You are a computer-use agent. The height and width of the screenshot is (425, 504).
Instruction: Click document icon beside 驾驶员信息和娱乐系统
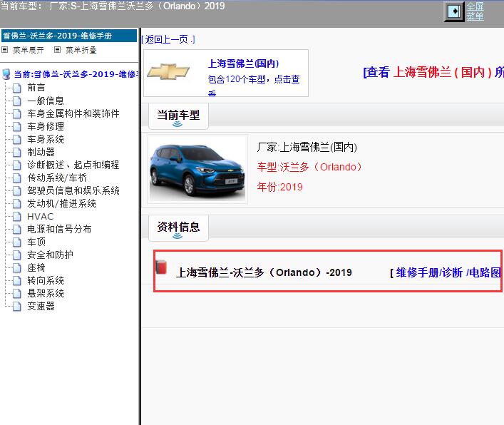(17, 190)
